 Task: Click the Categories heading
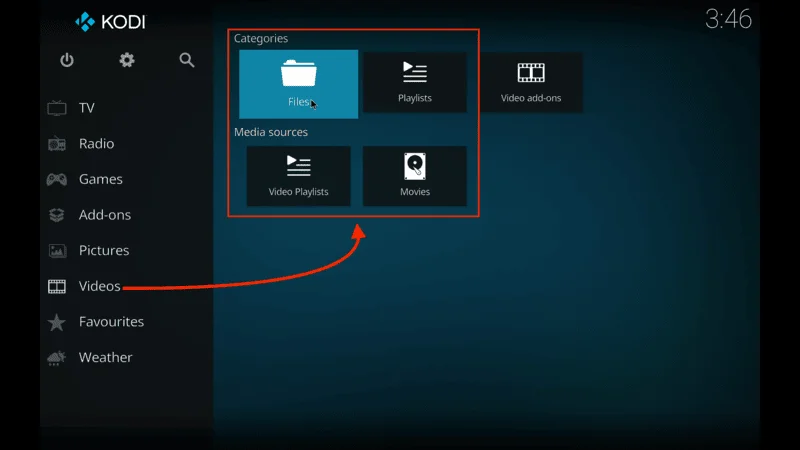pos(261,39)
